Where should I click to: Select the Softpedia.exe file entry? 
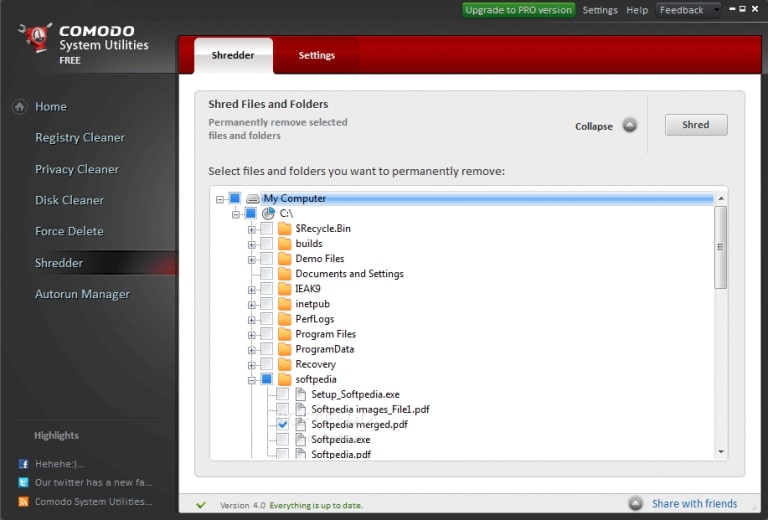(x=340, y=440)
